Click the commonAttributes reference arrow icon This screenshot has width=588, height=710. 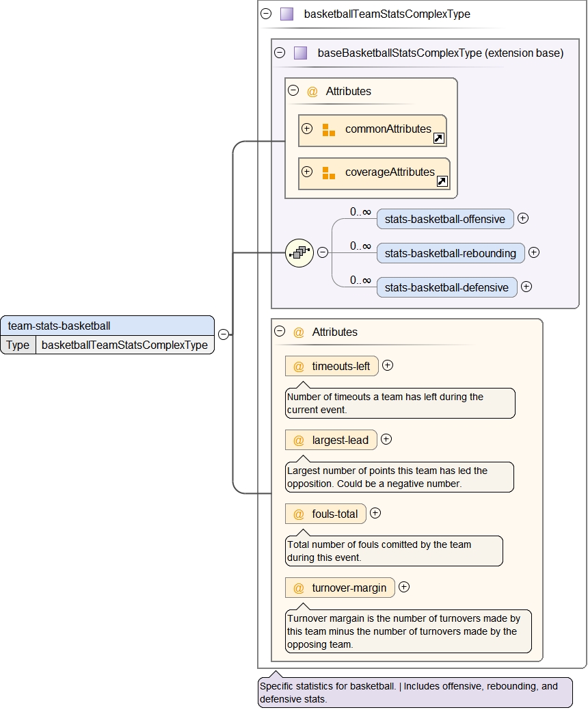tap(439, 139)
